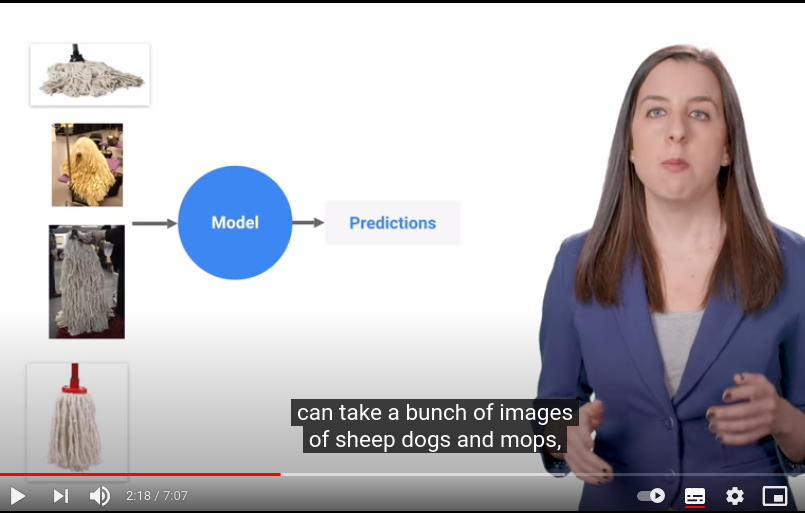Toggle the autoplay switch

click(x=651, y=496)
